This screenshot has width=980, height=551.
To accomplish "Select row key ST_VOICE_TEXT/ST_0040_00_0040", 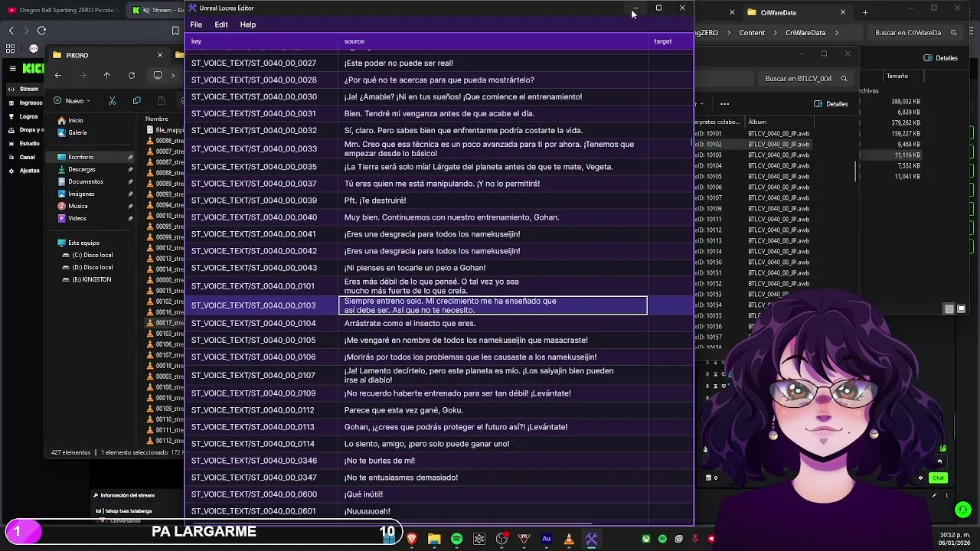I will 253,217.
